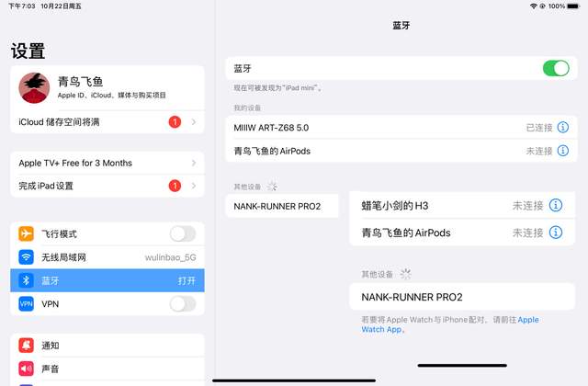Tap 完成 iPad 设置

pyautogui.click(x=107, y=186)
